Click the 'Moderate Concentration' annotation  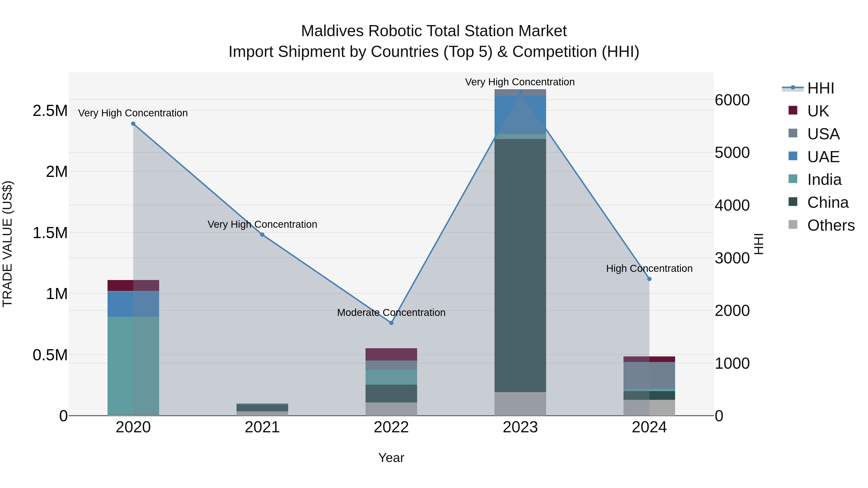click(x=391, y=313)
